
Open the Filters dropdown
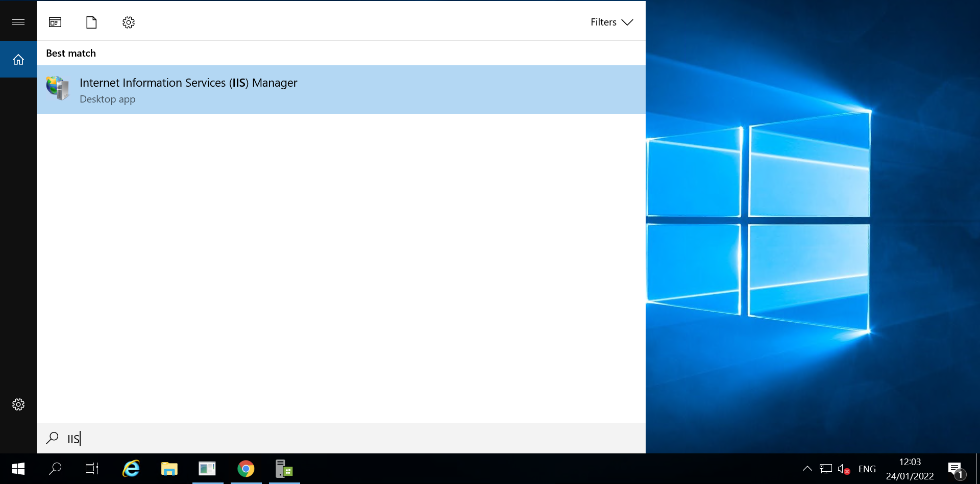[611, 22]
